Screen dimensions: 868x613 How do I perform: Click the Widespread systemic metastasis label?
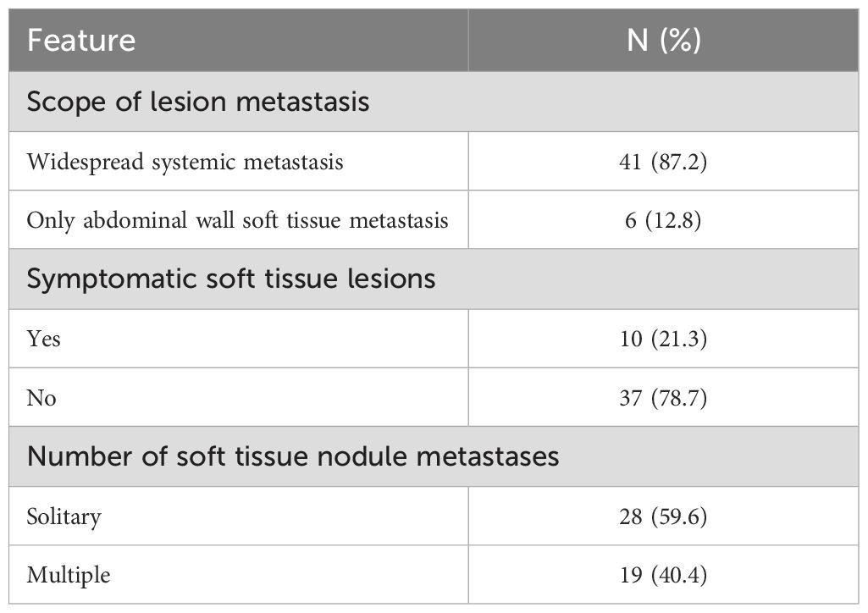click(x=185, y=162)
